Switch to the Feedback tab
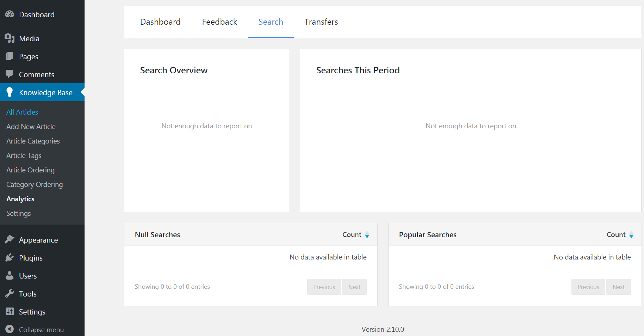The width and height of the screenshot is (644, 336). point(219,22)
